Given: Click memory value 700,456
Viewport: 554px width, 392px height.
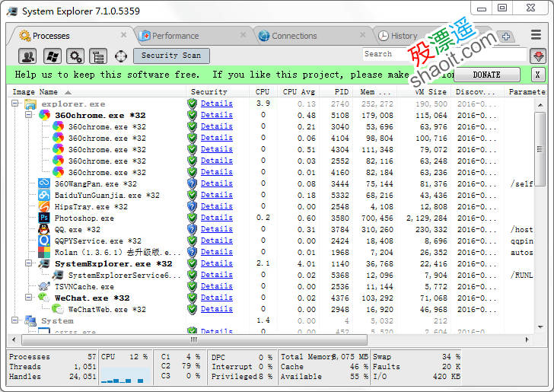Looking at the screenshot, I should coord(377,218).
